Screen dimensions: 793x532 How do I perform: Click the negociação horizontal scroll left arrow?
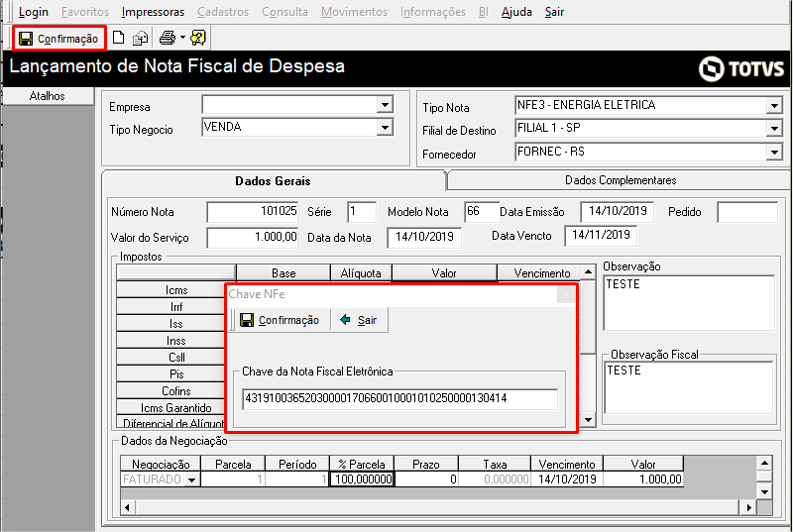[128, 507]
